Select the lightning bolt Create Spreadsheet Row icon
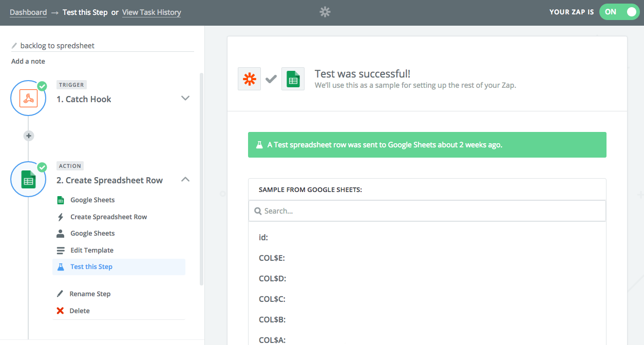The image size is (644, 345). click(x=61, y=217)
